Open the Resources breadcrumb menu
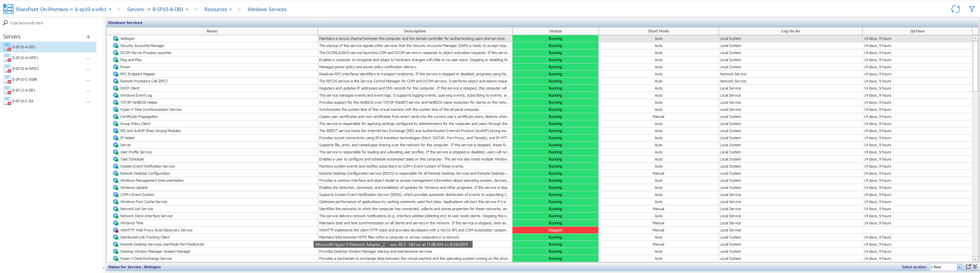Screen dimensions: 980x273 (x=218, y=9)
